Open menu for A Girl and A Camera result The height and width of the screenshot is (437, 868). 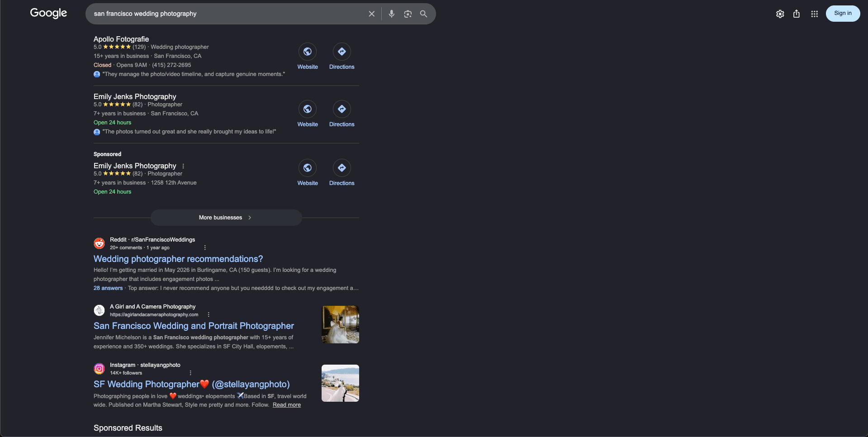pos(209,314)
